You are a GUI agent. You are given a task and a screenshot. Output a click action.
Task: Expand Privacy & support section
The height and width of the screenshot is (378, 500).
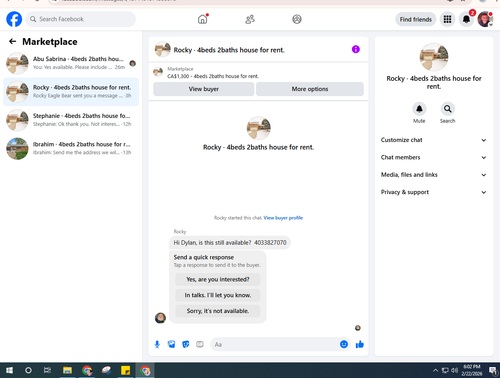433,192
